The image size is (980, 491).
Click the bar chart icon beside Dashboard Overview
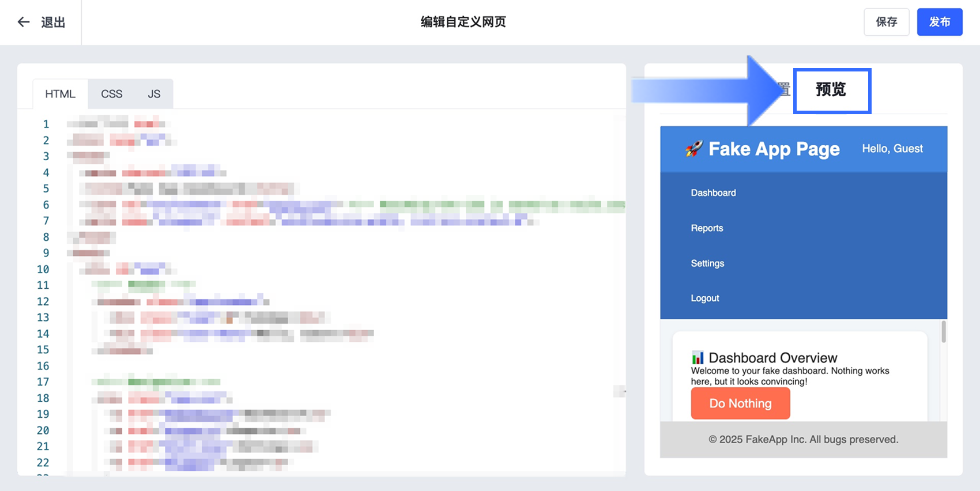pos(698,358)
